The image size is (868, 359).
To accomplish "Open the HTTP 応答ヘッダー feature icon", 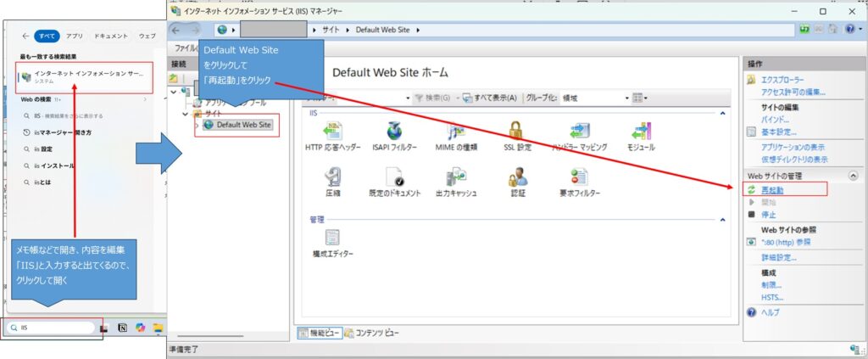I will 326,132.
